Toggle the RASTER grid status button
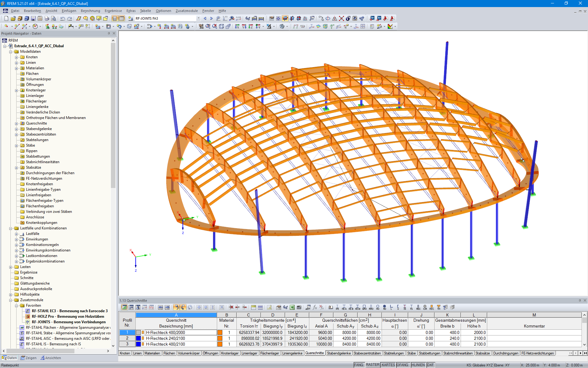588x368 pixels. click(x=372, y=365)
